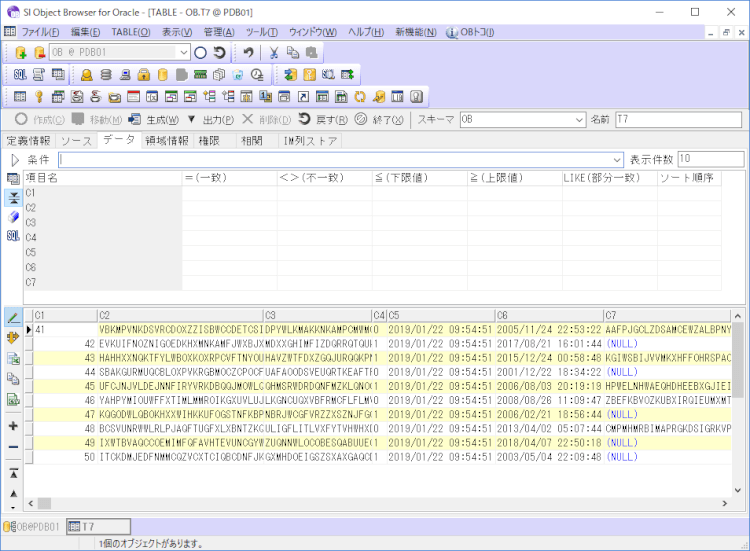Click the SQL icon left of filter grid
Viewport: 750px width, 551px height.
click(x=13, y=236)
